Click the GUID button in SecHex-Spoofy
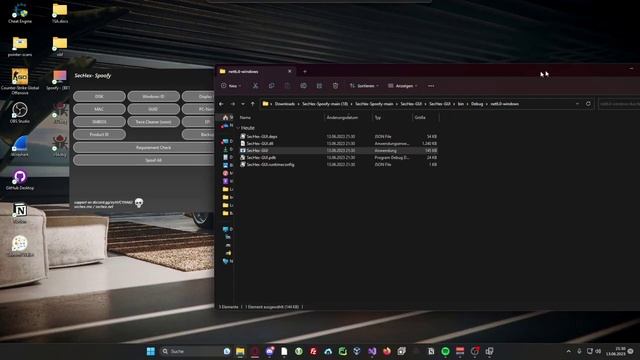 153,109
